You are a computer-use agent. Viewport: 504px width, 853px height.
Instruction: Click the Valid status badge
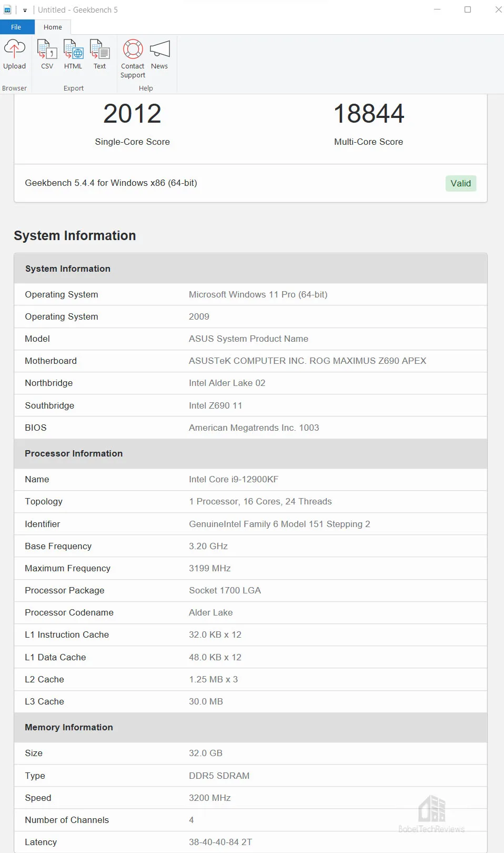(461, 183)
